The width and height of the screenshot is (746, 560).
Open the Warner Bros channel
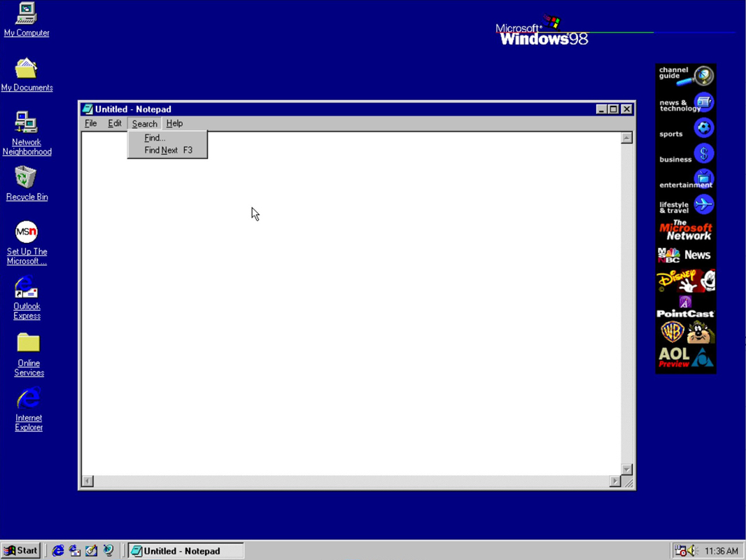(x=686, y=332)
